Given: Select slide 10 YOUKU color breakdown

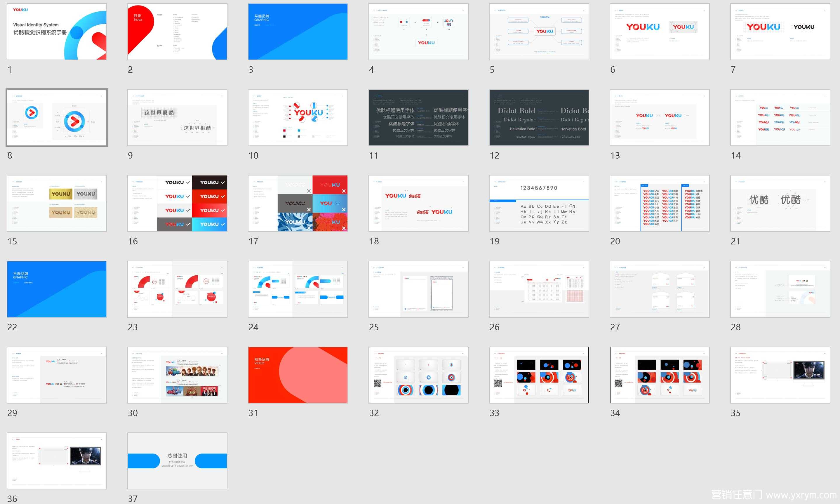Looking at the screenshot, I should tap(298, 117).
